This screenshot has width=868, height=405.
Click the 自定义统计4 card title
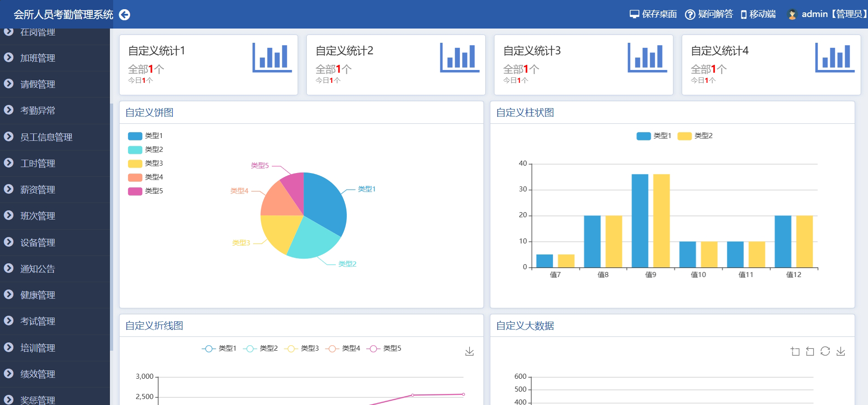[719, 51]
